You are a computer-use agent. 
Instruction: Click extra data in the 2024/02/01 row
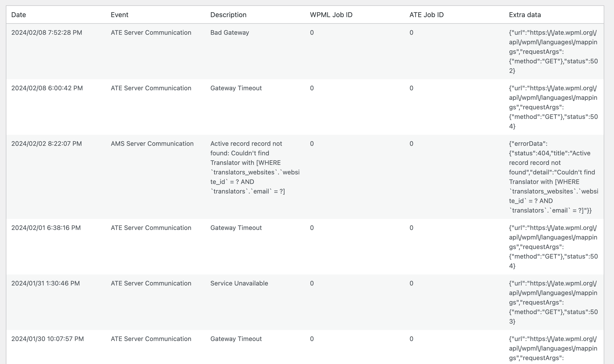(x=553, y=247)
